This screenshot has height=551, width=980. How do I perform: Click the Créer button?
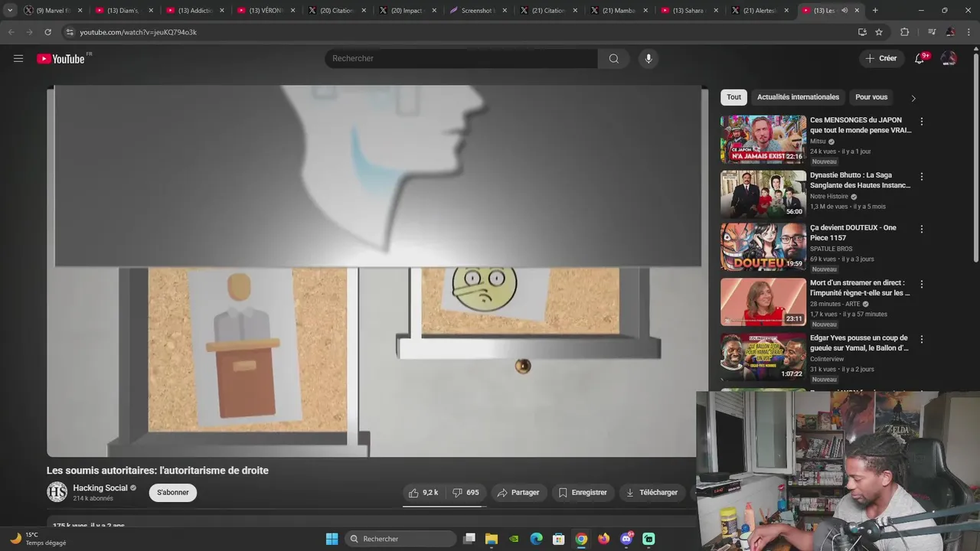pyautogui.click(x=880, y=58)
